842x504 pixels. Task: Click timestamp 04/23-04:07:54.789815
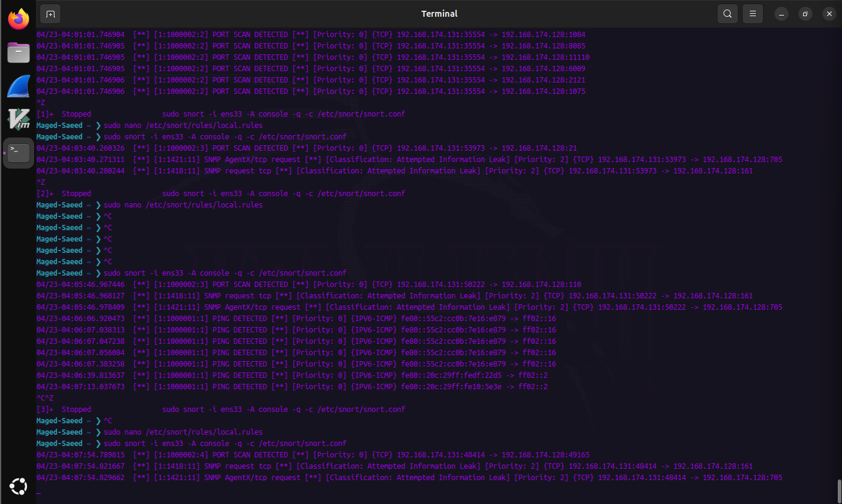pos(81,455)
